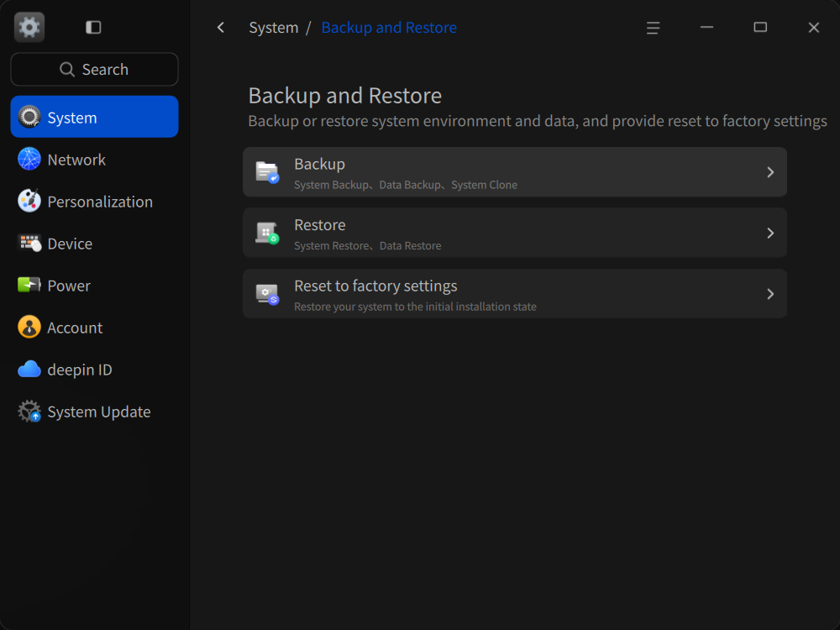Open the Device settings category

click(x=94, y=244)
